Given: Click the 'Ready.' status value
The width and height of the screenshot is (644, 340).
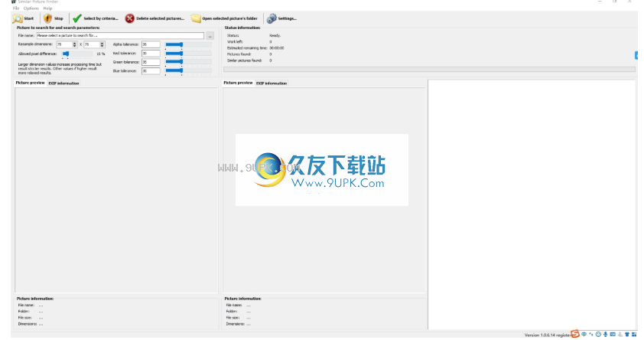Looking at the screenshot, I should (x=275, y=36).
